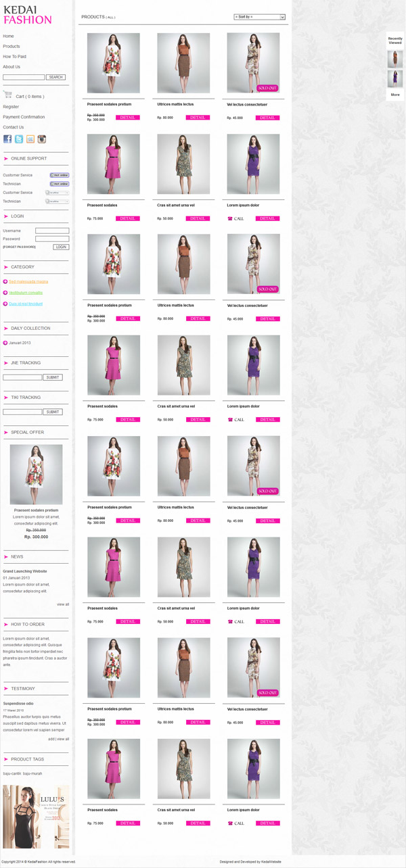Click first Customer Service not online badge
Viewport: 406px width, 868px height.
tap(60, 175)
